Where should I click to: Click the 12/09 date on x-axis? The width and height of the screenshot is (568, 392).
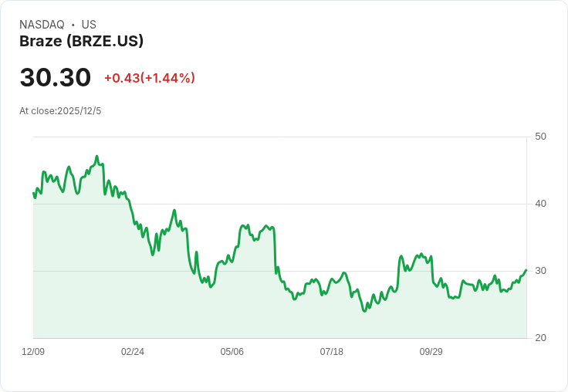33,352
